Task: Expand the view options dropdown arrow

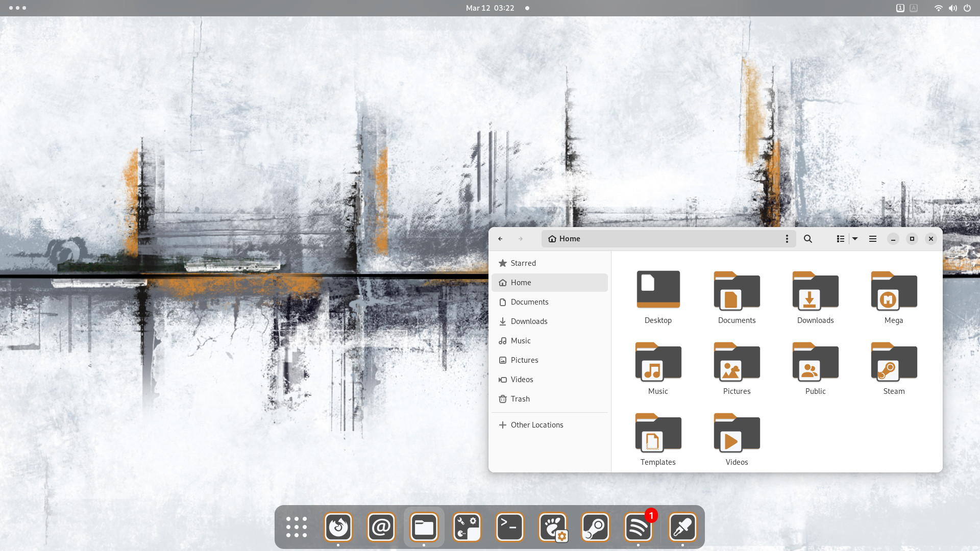Action: tap(855, 238)
